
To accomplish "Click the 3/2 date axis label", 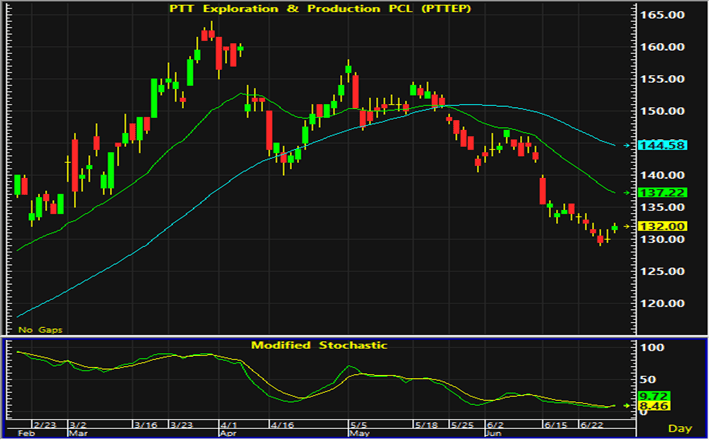I will pyautogui.click(x=78, y=425).
